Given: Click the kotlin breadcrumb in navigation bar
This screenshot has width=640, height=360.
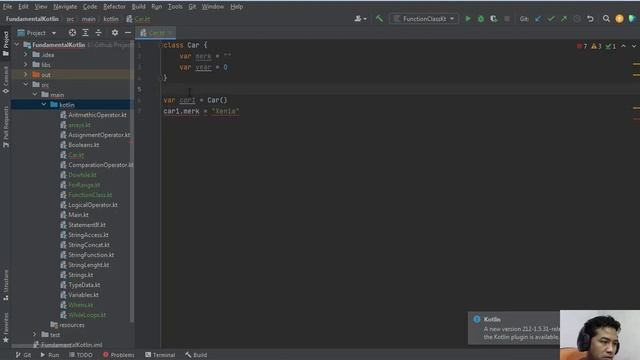Looking at the screenshot, I should click(x=111, y=19).
